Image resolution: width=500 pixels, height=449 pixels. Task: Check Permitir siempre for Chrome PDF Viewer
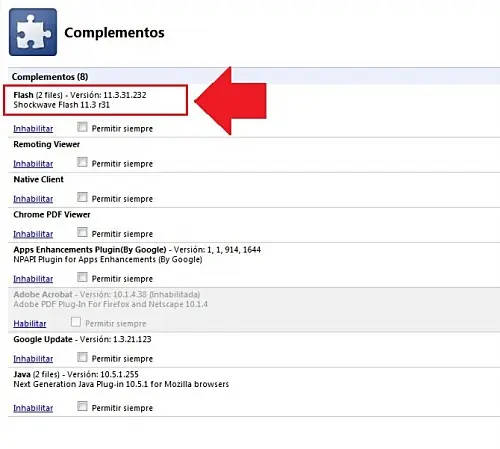[82, 232]
